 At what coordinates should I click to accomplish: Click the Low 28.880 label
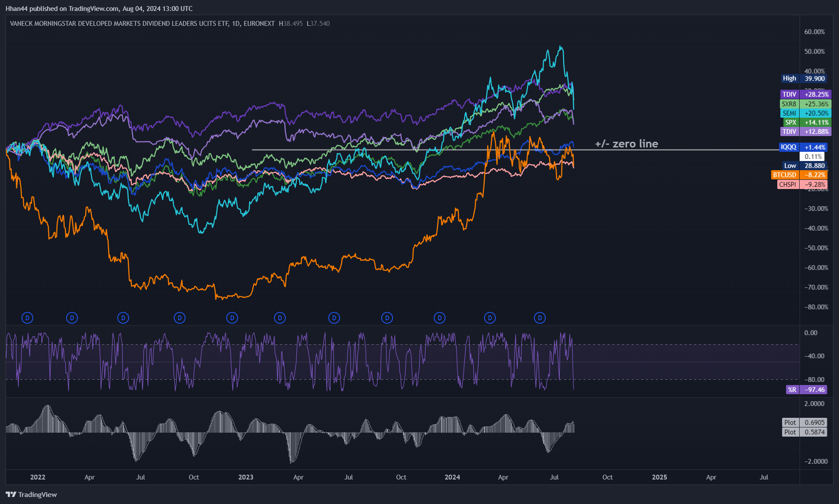click(804, 166)
